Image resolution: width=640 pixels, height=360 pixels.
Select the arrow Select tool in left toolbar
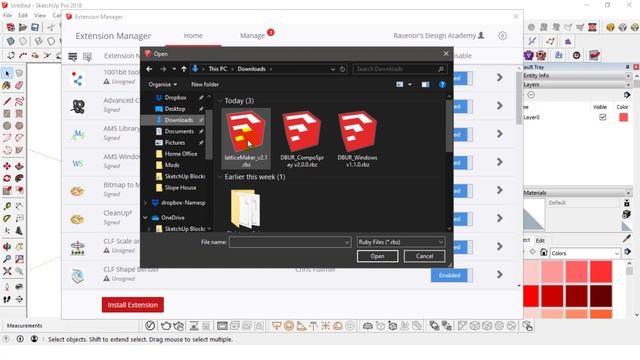tap(7, 73)
